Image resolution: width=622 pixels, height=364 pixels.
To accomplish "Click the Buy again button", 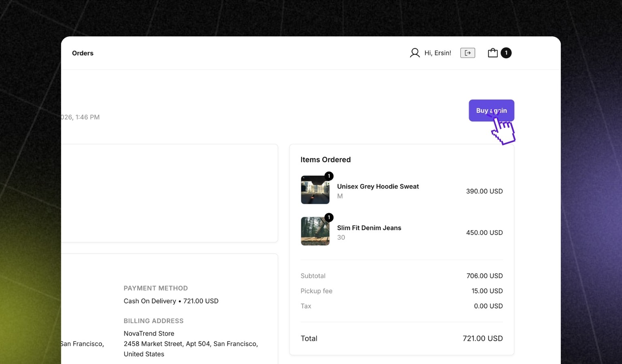I will (x=492, y=110).
